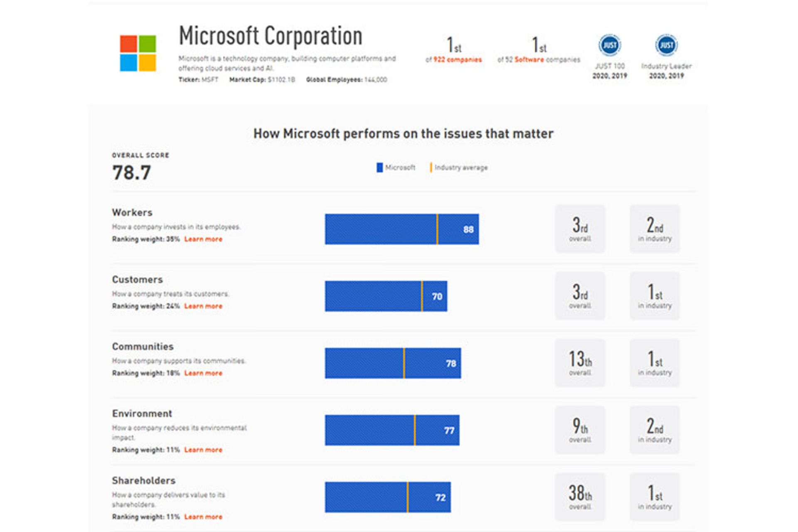The image size is (798, 532).
Task: Click the Communities score bar showing 78
Action: [x=393, y=363]
